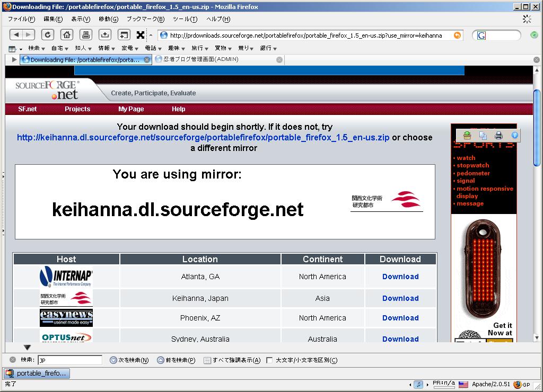The image size is (543, 392).
Task: Click 前を検索(P) find previous button
Action: tap(176, 360)
